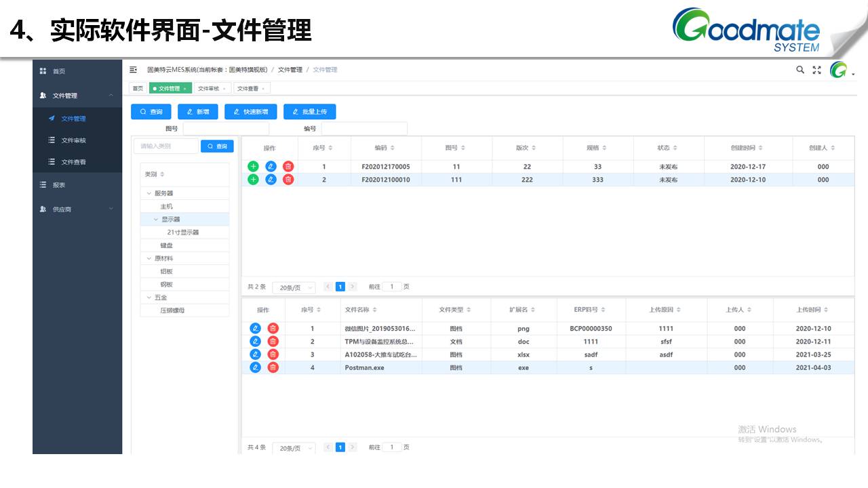Open the Goodmate user avatar menu

click(x=840, y=70)
